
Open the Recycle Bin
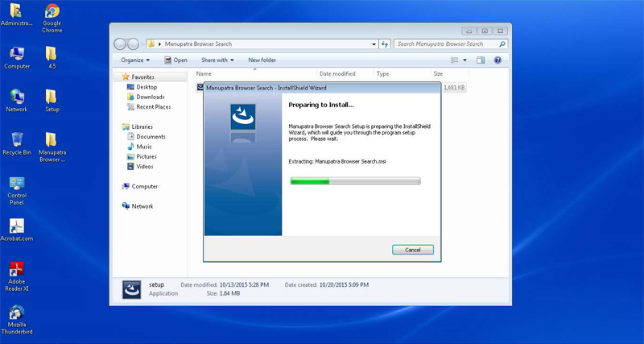click(17, 144)
